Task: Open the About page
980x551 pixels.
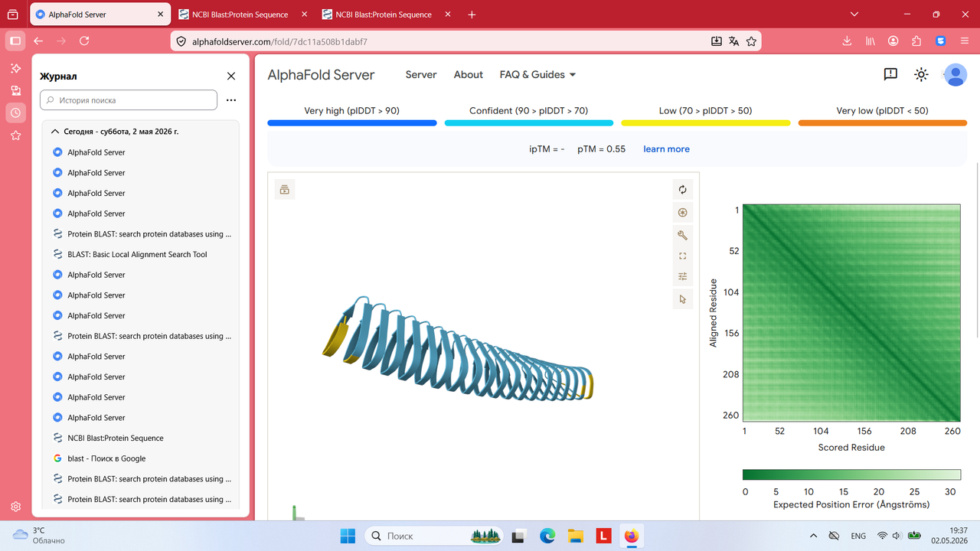Action: tap(469, 74)
